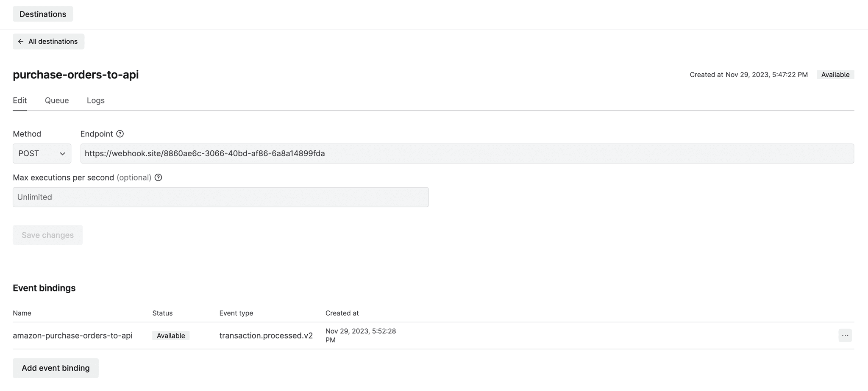
Task: Open the Max executions per second help tooltip
Action: (158, 177)
